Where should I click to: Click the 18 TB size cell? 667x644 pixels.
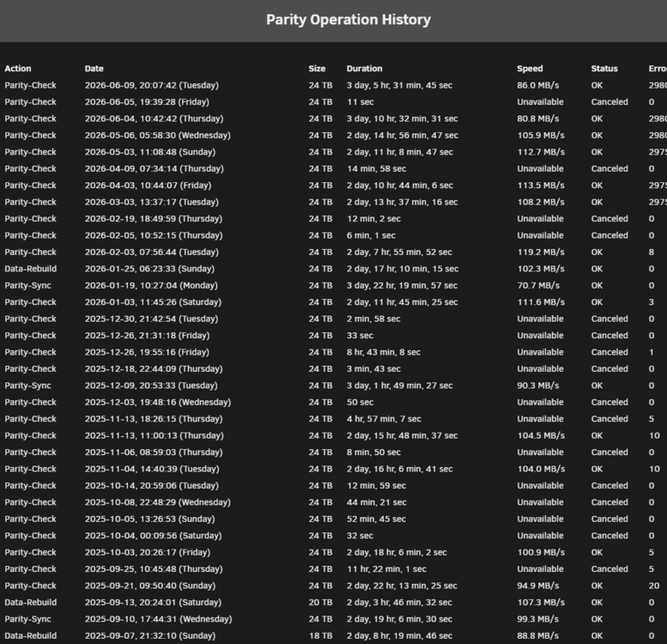point(320,636)
